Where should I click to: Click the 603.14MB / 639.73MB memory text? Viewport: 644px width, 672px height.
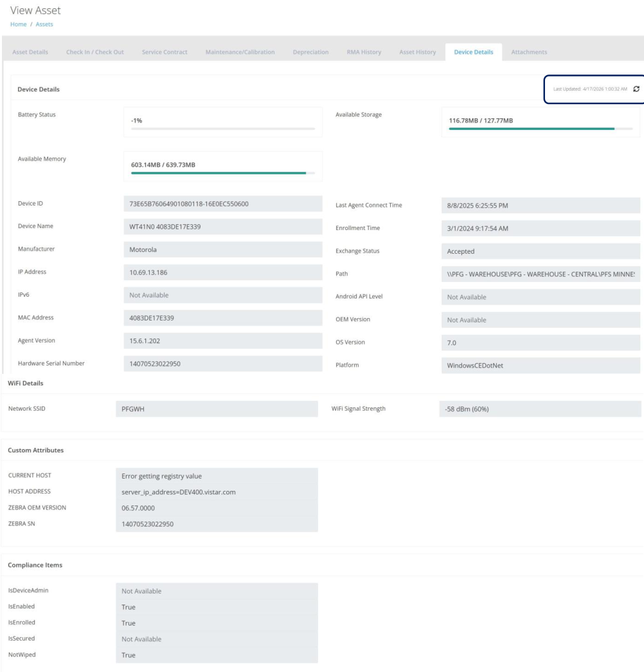[163, 164]
